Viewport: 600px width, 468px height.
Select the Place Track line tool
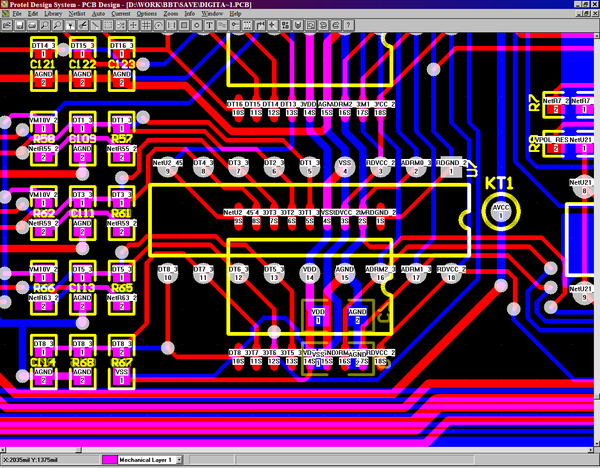pyautogui.click(x=95, y=25)
